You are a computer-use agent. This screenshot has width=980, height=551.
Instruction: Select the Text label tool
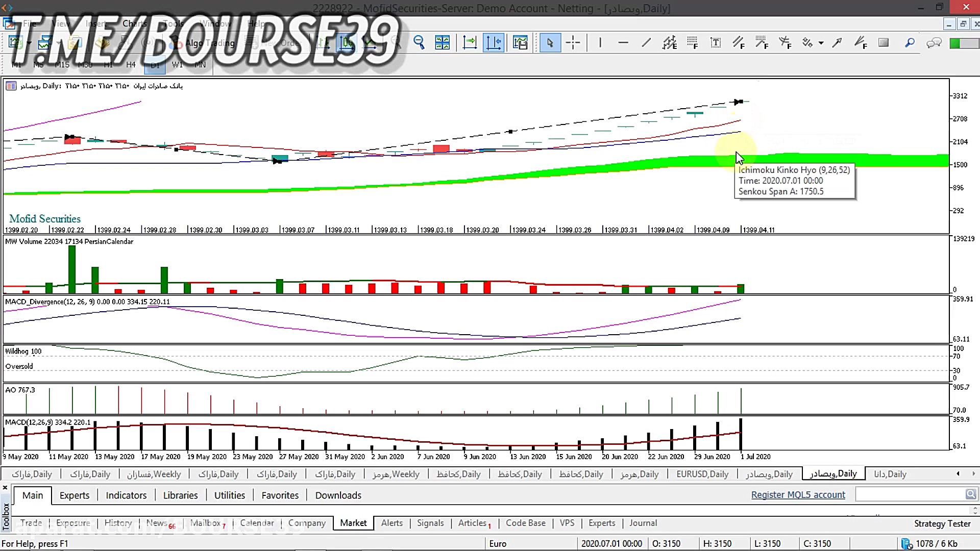716,43
